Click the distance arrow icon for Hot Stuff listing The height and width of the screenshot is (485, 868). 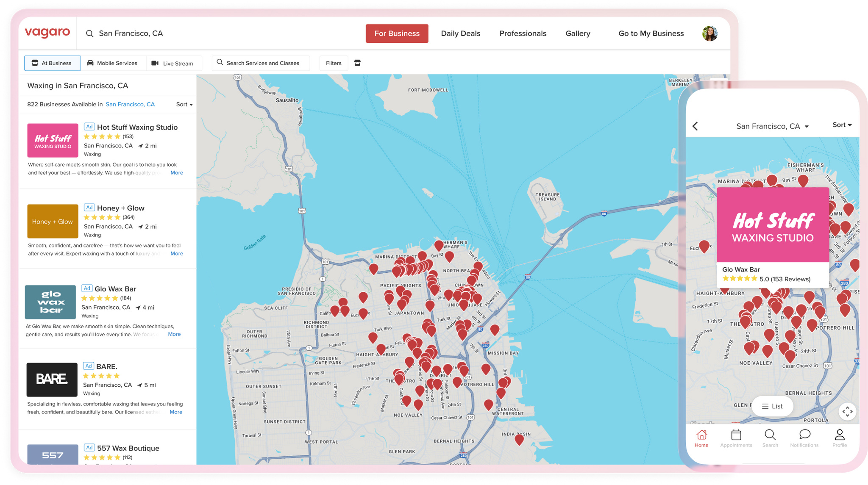tap(140, 146)
